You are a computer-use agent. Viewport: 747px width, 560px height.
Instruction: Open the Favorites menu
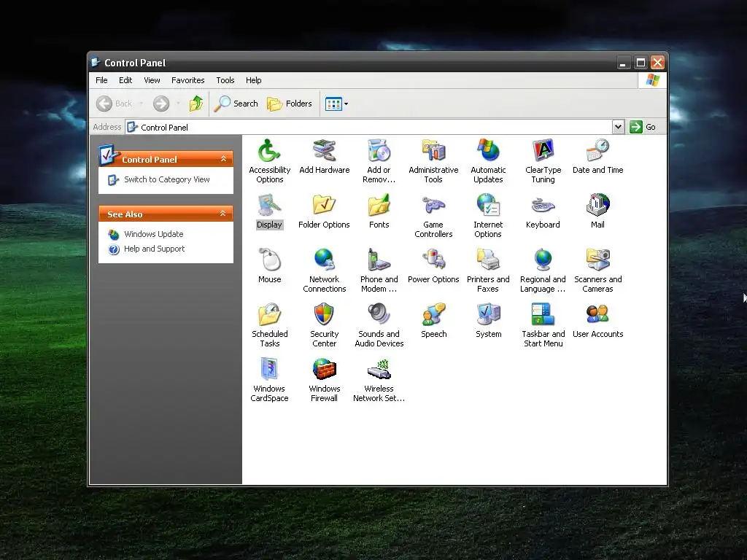[x=187, y=80]
